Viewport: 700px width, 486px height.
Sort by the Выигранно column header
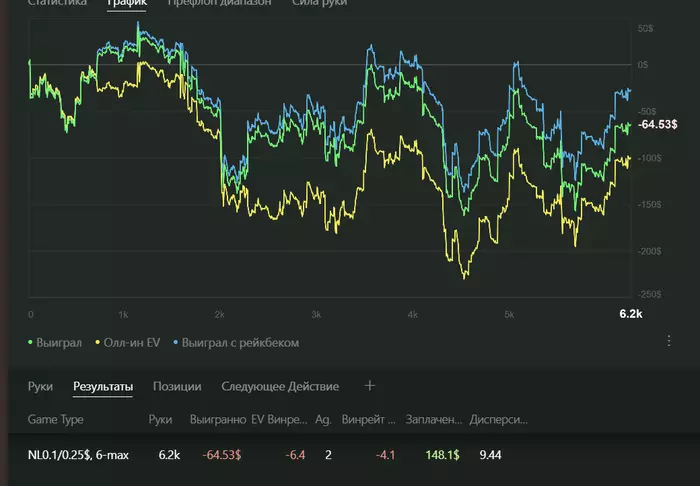[216, 421]
